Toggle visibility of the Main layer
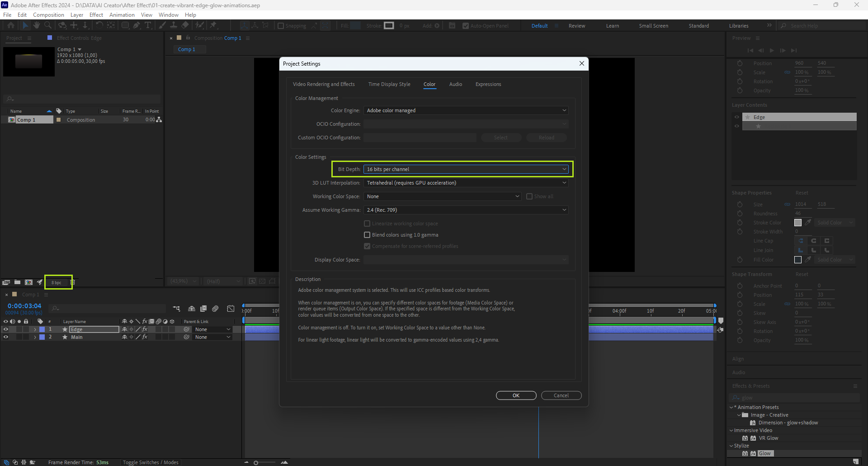This screenshot has height=466, width=868. 6,337
